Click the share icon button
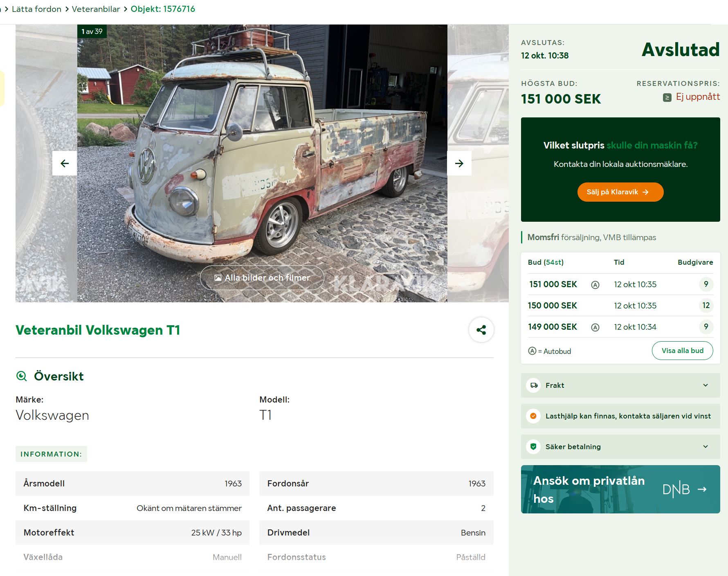 point(481,330)
